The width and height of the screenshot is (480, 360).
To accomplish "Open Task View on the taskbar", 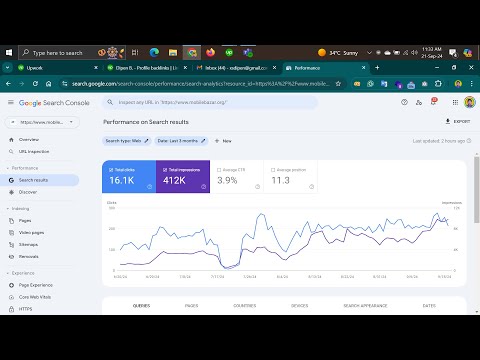I will (x=135, y=53).
